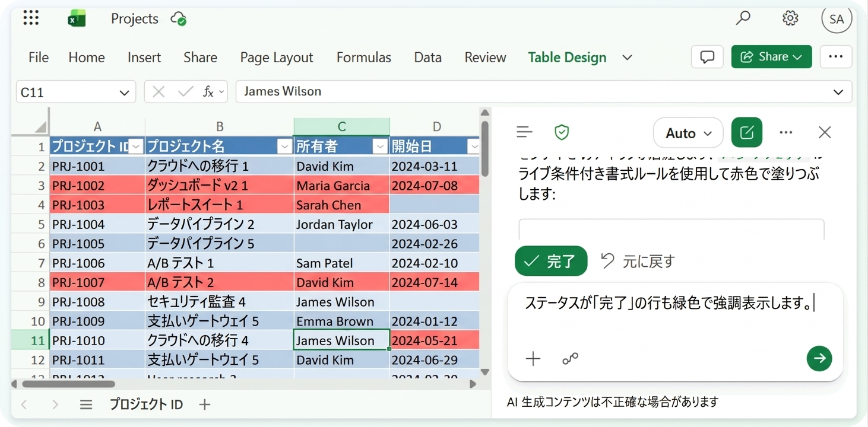Click the 完了 button
Image resolution: width=868 pixels, height=427 pixels.
[x=551, y=261]
